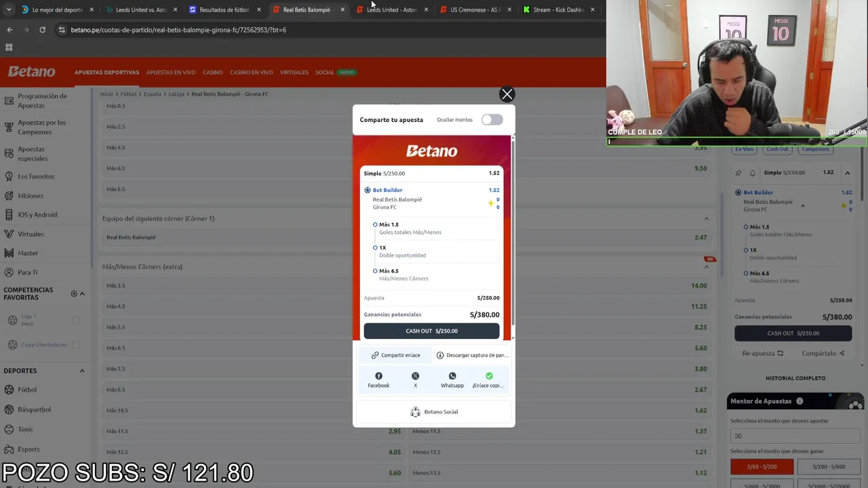The height and width of the screenshot is (488, 868).
Task: Share bet on X (Twitter) icon
Action: point(415,376)
